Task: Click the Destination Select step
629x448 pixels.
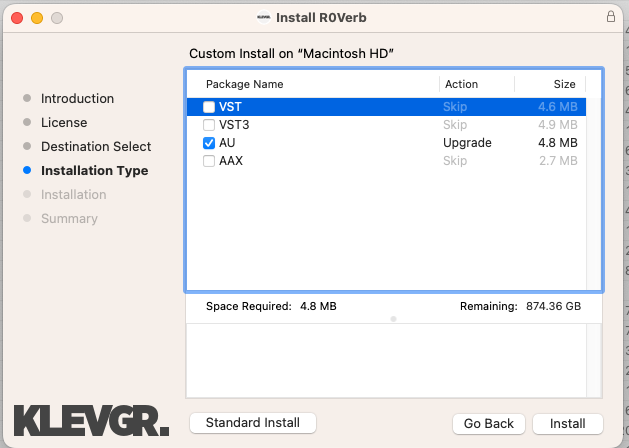Action: tap(96, 147)
